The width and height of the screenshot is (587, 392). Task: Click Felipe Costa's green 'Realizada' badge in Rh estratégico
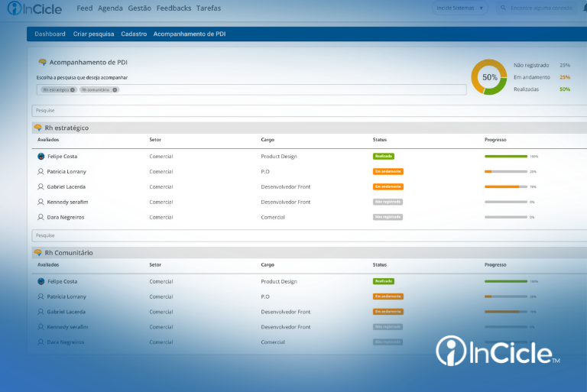383,156
